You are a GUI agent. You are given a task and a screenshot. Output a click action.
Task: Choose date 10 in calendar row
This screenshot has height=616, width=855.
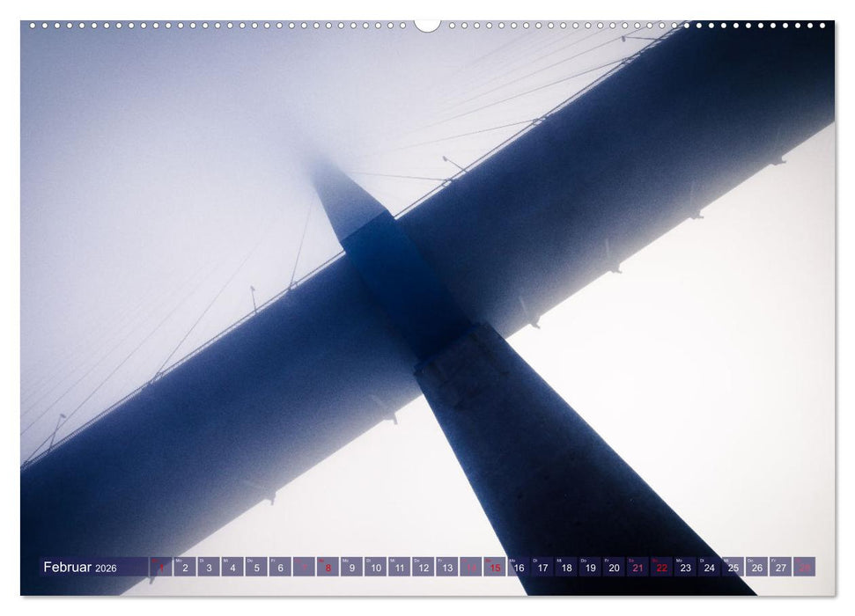coord(376,568)
